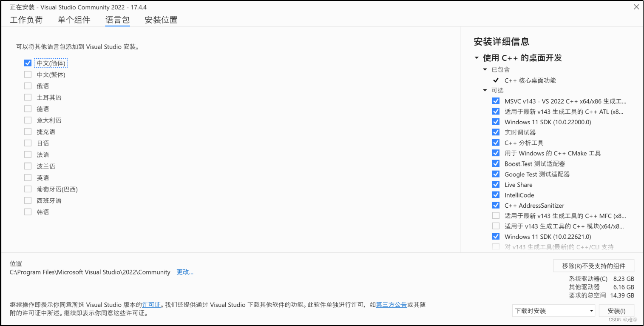This screenshot has width=644, height=326.
Task: Uncheck Windows 11 SDK (10.0.22000.0)
Action: pos(496,122)
